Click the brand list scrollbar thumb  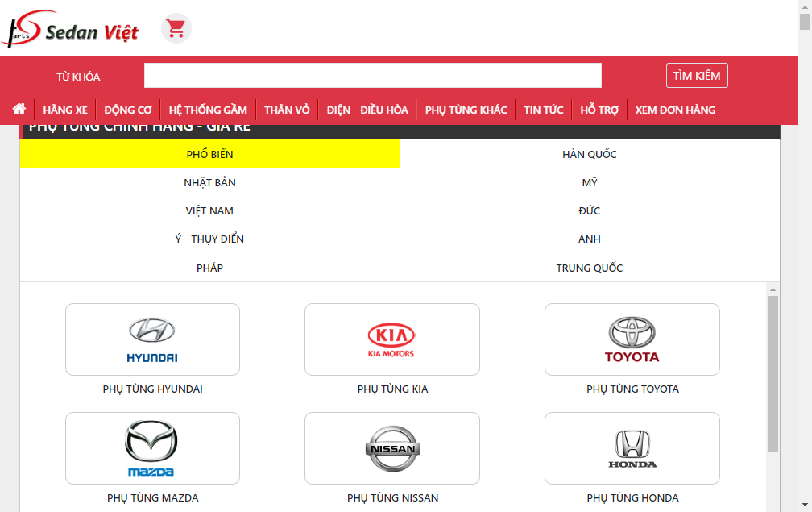pos(773,373)
